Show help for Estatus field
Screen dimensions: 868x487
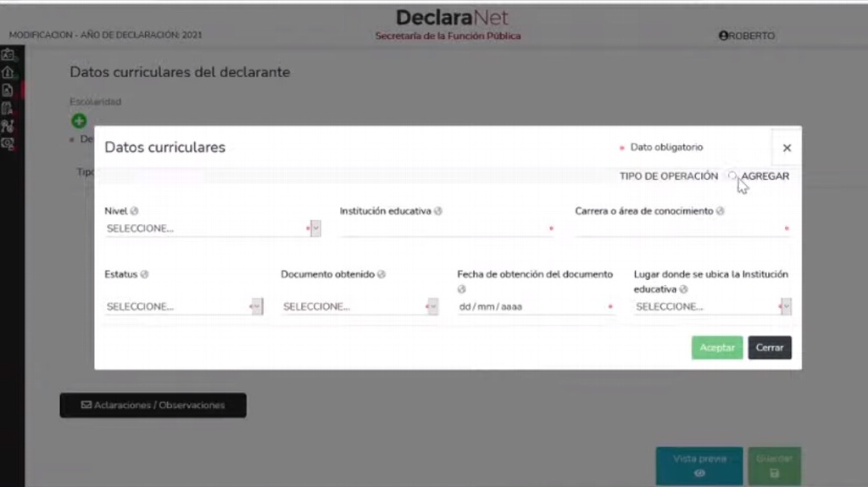coord(144,274)
